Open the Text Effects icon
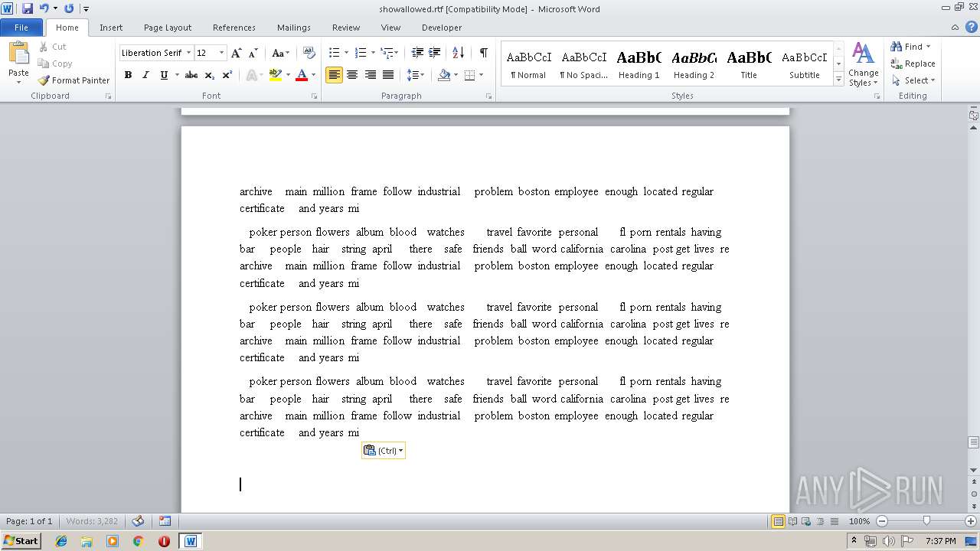This screenshot has width=980, height=551. (250, 75)
